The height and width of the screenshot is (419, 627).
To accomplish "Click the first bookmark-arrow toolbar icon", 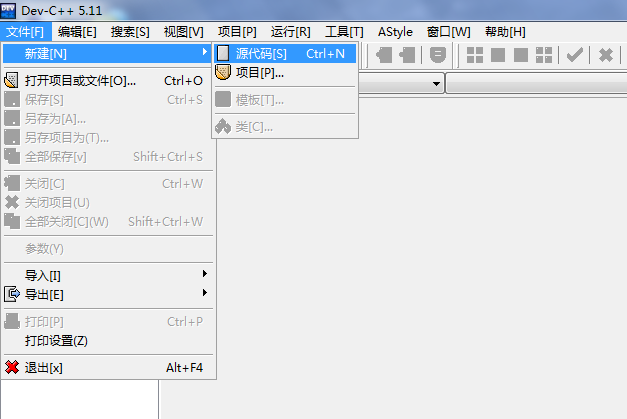I will tap(384, 55).
